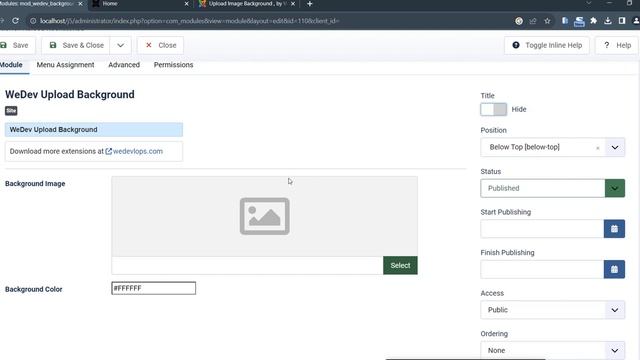Open the browser profile avatar icon

pyautogui.click(x=636, y=21)
